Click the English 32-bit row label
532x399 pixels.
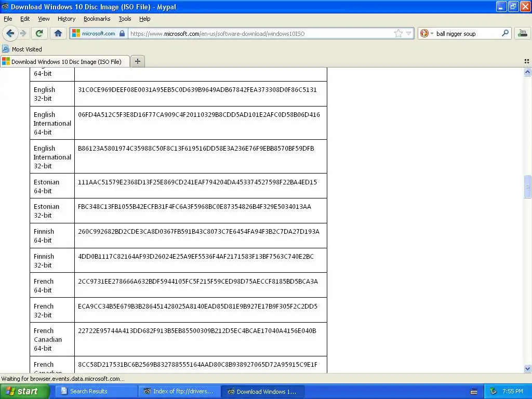45,94
